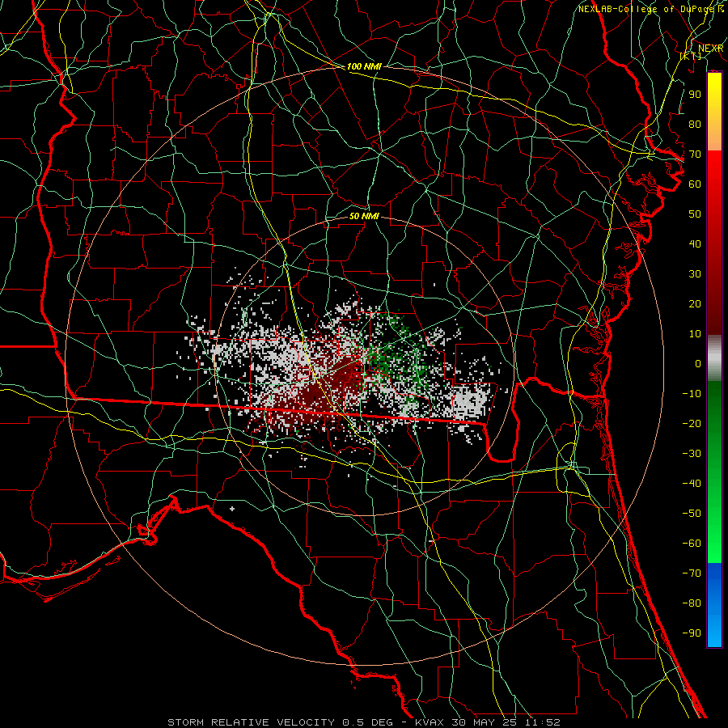The image size is (728, 728).
Task: Select the positive 30 value on velocity scale
Action: [695, 274]
